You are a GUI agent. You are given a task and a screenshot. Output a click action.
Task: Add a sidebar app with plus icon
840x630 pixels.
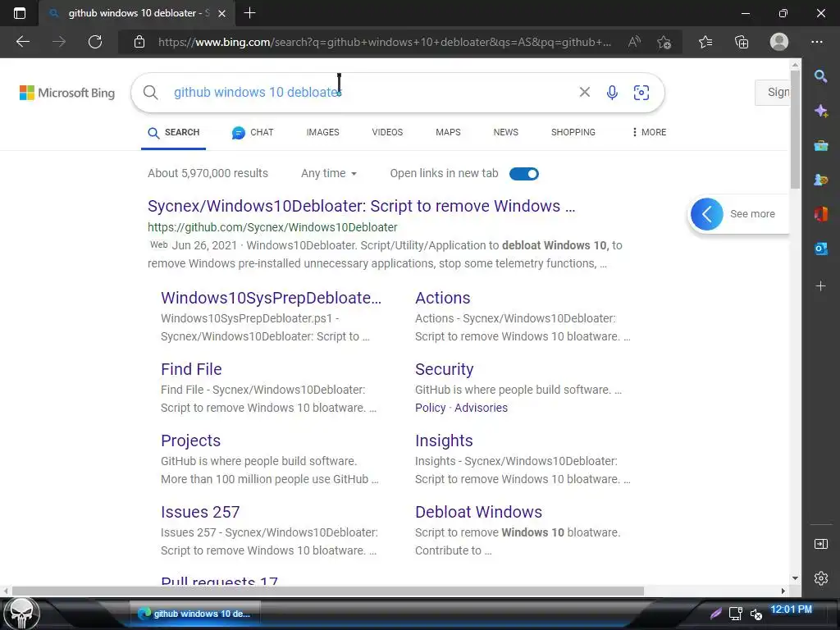(x=820, y=286)
